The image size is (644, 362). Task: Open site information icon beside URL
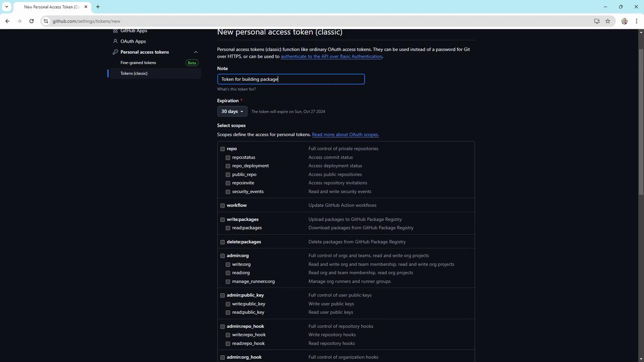pos(46,21)
